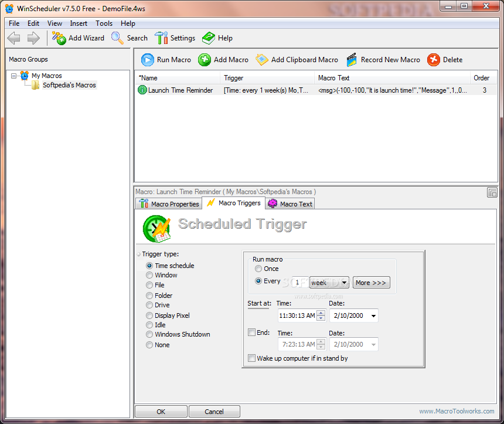Click the green status icon of Launch Time Reminder
The image size is (504, 424).
click(x=142, y=90)
